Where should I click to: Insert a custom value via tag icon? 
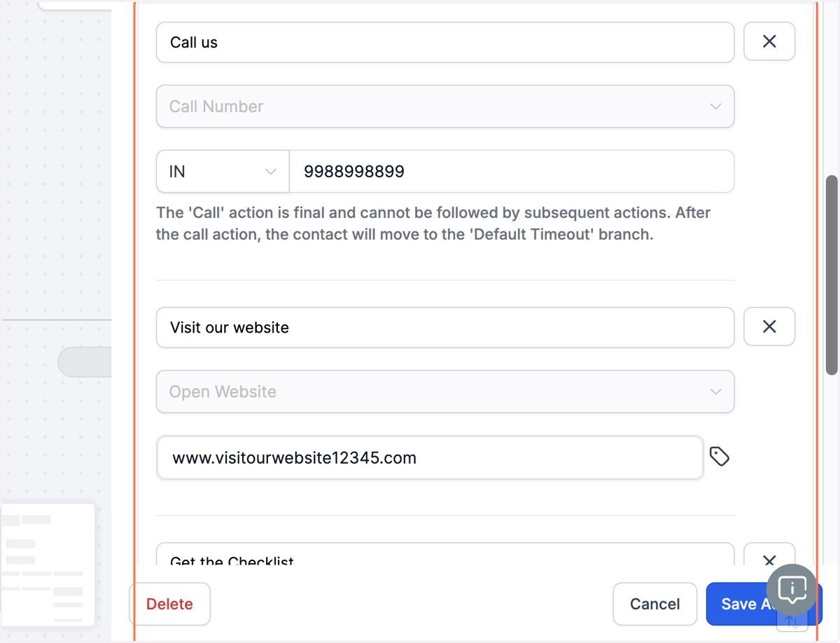click(720, 457)
